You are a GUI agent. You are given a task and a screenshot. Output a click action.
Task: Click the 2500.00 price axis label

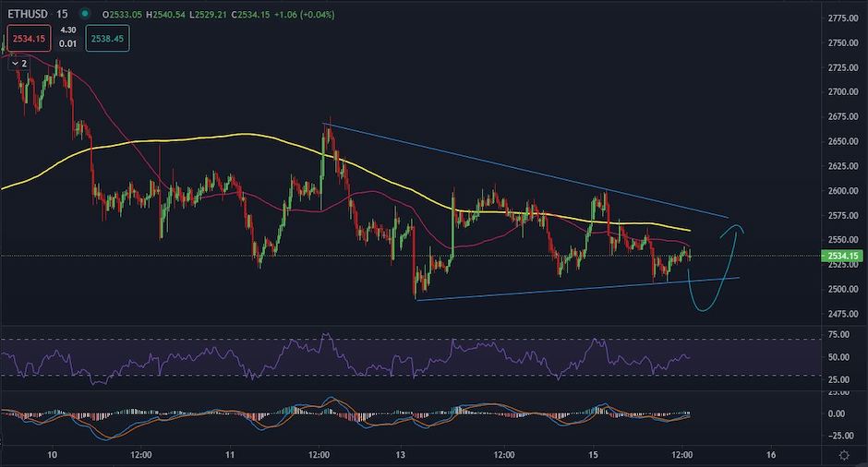(x=843, y=289)
